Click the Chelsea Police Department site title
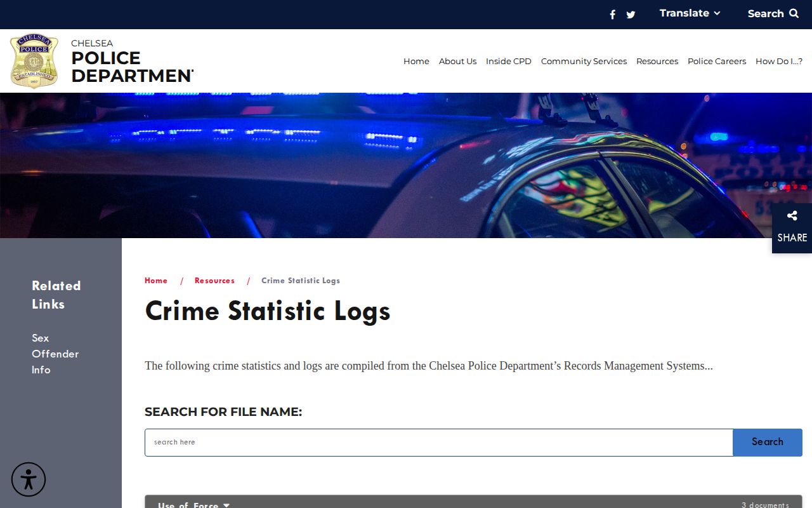Image resolution: width=812 pixels, height=508 pixels. point(132,61)
